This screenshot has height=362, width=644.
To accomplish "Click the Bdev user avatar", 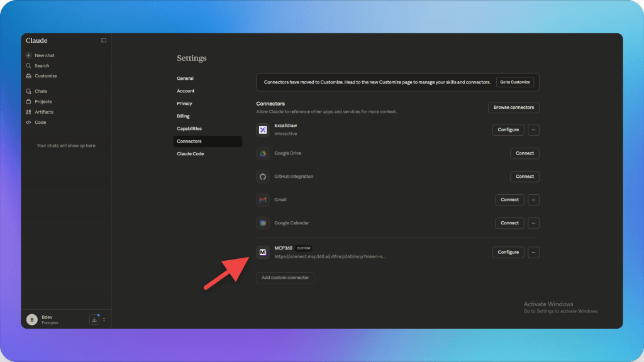I will (32, 319).
